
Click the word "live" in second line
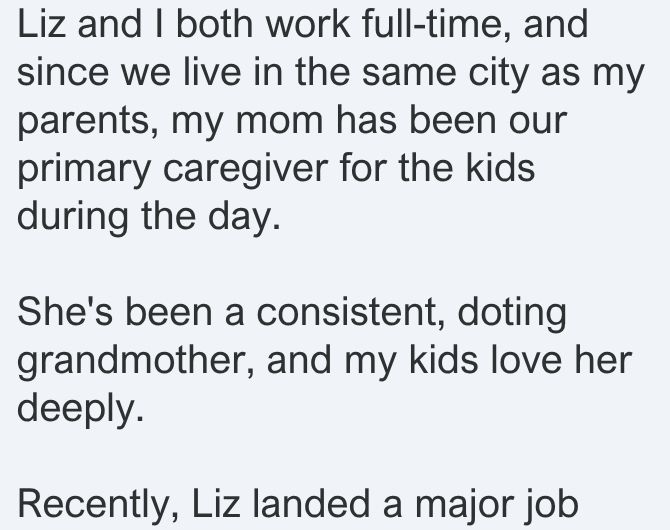pyautogui.click(x=212, y=72)
